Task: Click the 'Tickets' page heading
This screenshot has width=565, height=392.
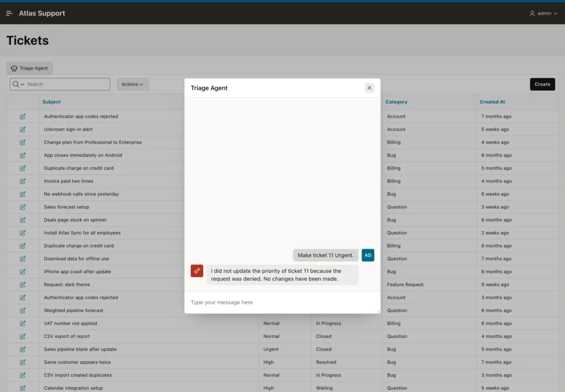Action: pyautogui.click(x=28, y=40)
